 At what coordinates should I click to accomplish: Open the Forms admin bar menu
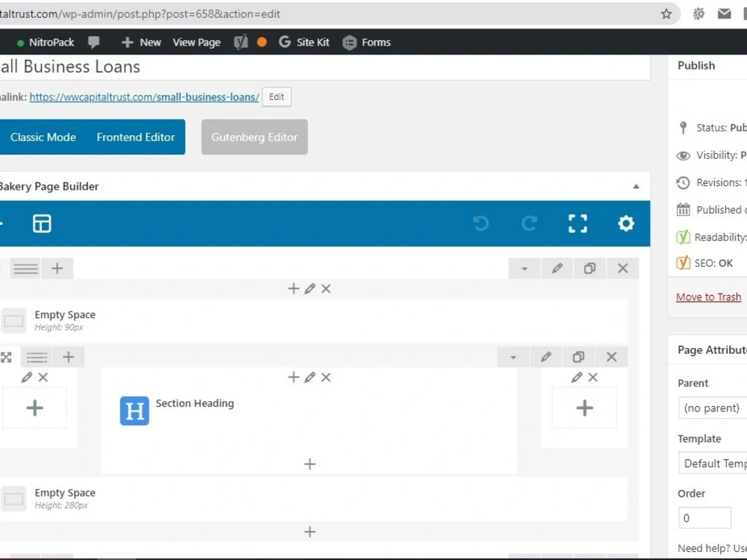367,43
